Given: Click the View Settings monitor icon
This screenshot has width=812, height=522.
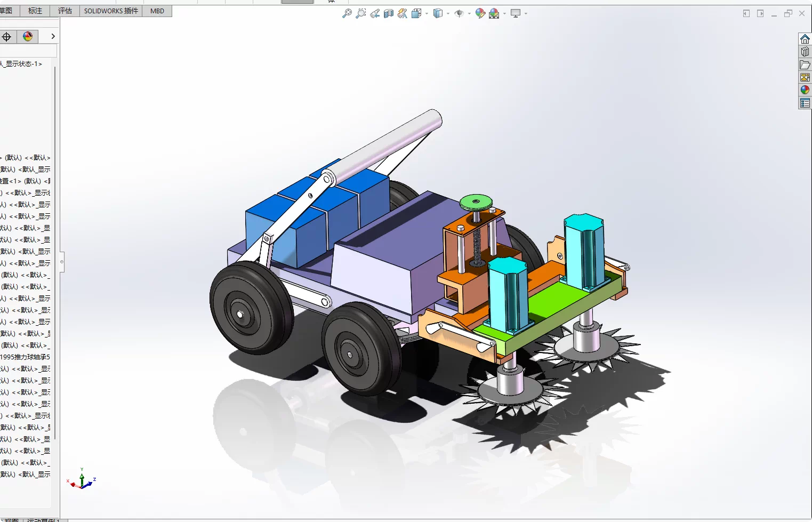Looking at the screenshot, I should click(516, 13).
